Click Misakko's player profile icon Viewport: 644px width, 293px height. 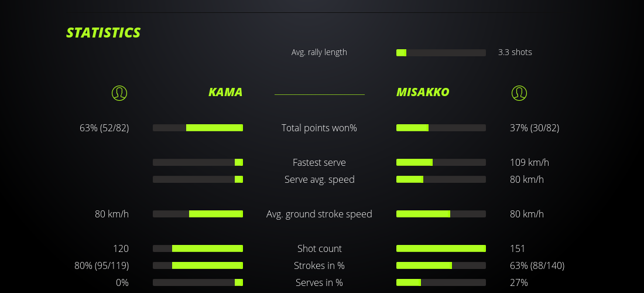(519, 93)
